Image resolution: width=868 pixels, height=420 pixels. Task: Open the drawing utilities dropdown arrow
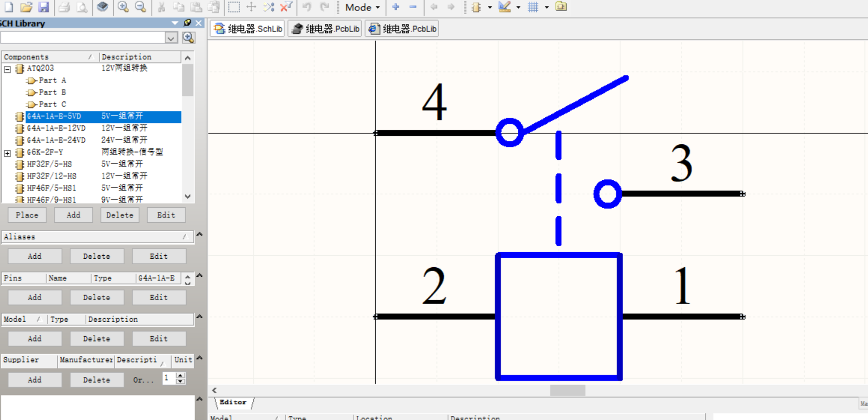518,7
